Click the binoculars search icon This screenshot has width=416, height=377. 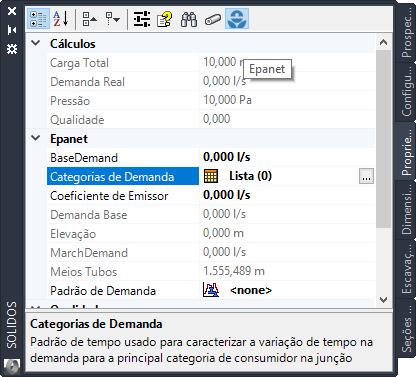point(189,19)
